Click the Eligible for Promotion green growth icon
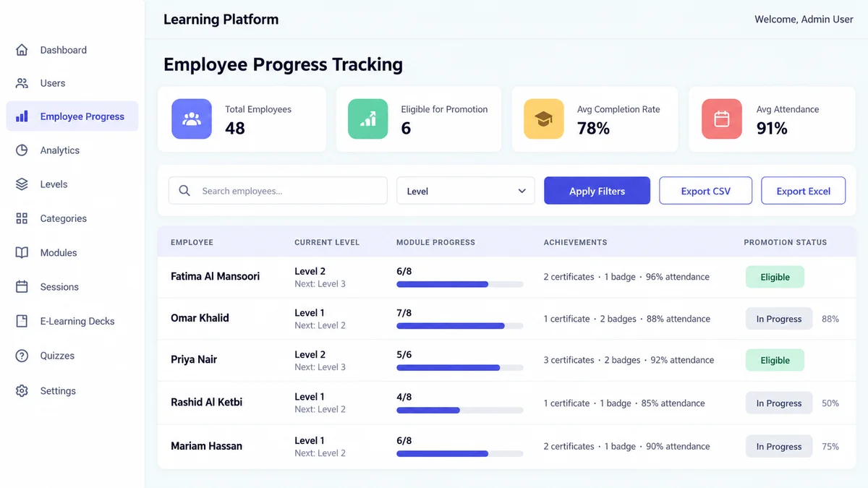 [x=368, y=119]
